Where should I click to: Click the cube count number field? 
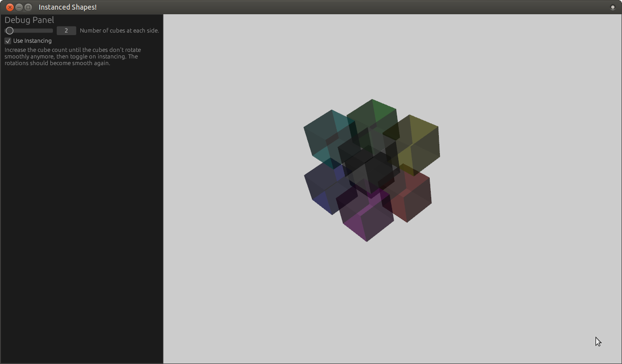point(66,31)
